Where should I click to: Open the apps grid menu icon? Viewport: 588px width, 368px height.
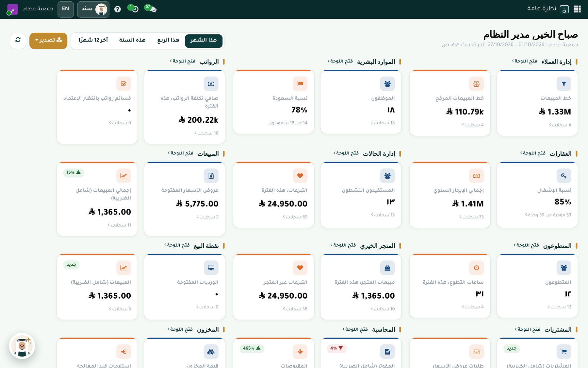(577, 9)
